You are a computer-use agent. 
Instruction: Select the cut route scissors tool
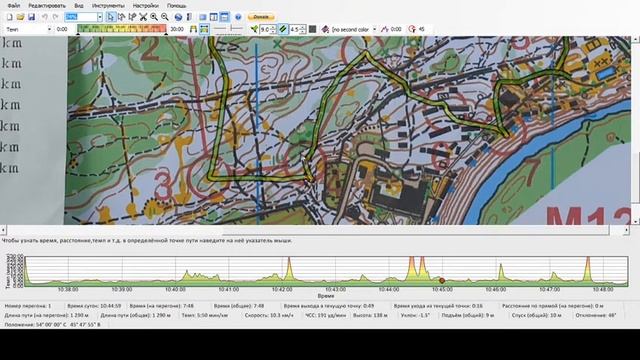coord(143,17)
